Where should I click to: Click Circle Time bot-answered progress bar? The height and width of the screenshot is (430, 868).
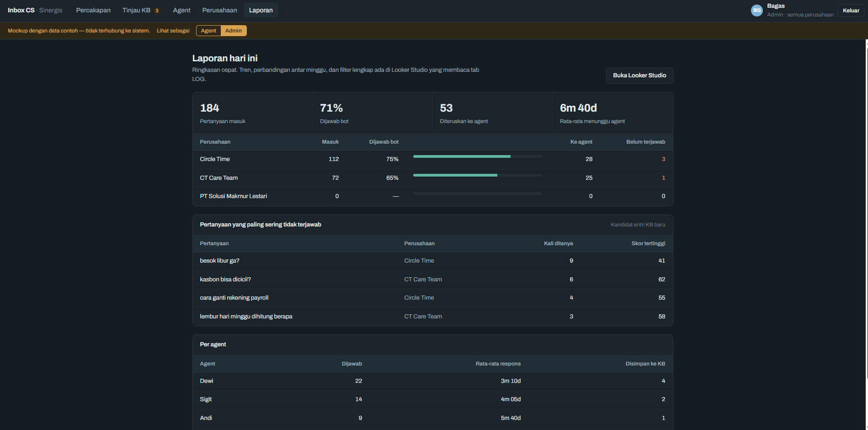(x=478, y=156)
